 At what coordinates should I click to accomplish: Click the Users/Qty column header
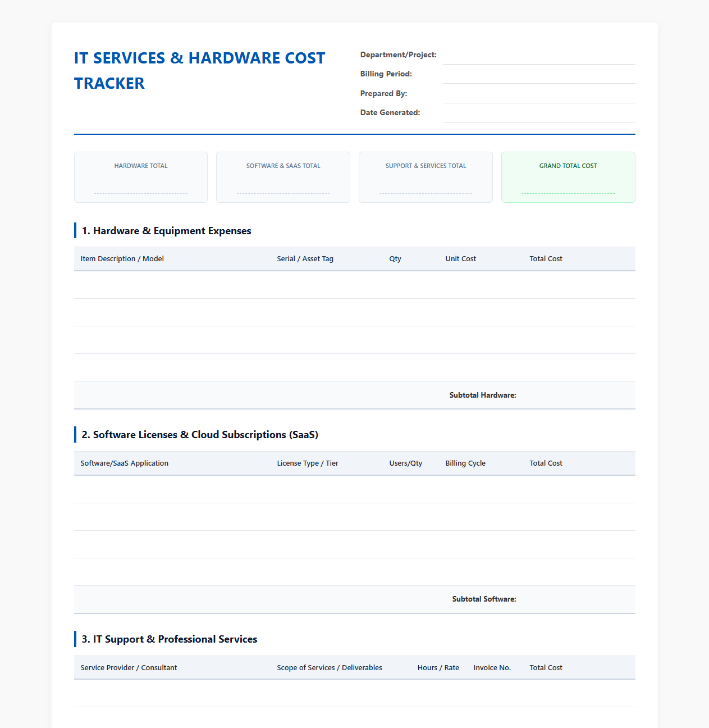405,463
